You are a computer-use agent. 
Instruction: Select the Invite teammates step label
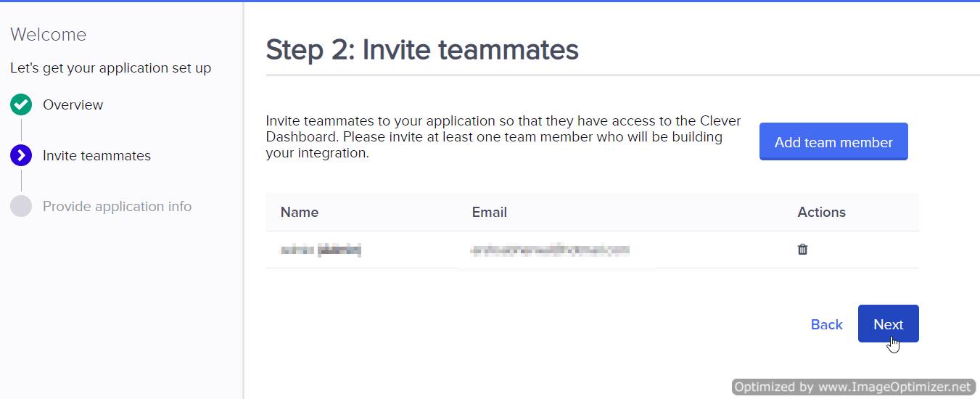pos(96,156)
